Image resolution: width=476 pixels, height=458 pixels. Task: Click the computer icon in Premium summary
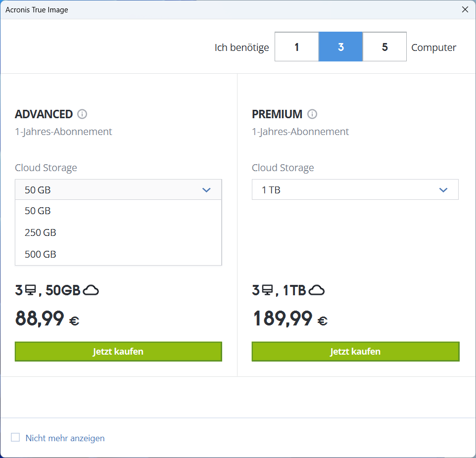(267, 290)
